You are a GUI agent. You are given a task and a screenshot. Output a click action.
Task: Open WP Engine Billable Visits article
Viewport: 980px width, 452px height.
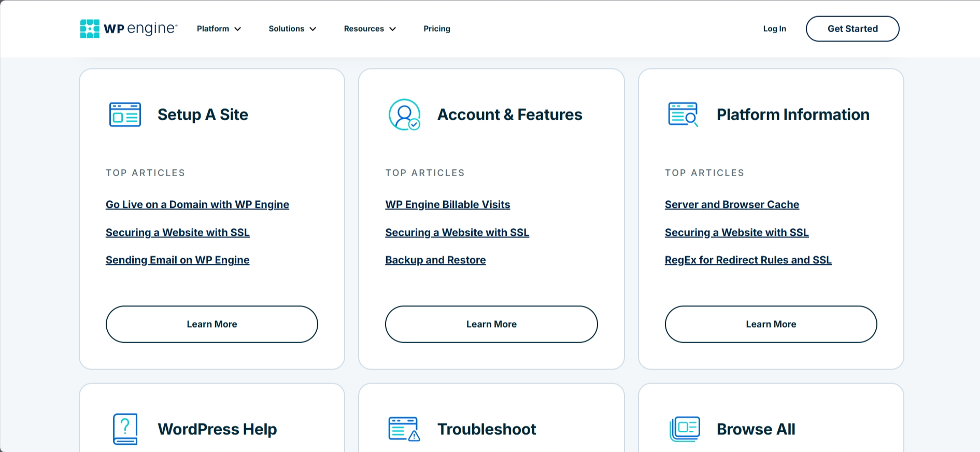(448, 204)
